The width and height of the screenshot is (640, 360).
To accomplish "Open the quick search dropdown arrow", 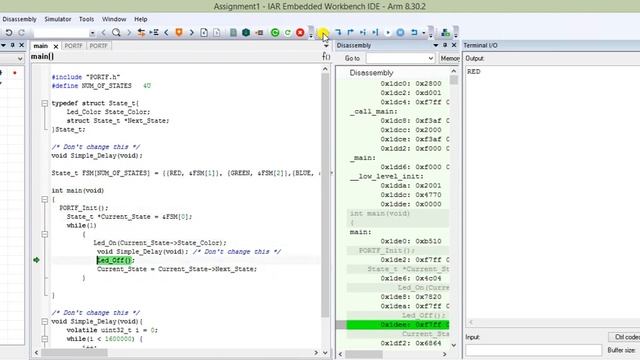I will [92, 33].
